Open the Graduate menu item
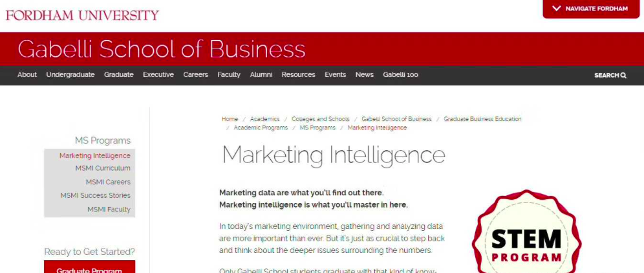The image size is (644, 273). click(118, 74)
